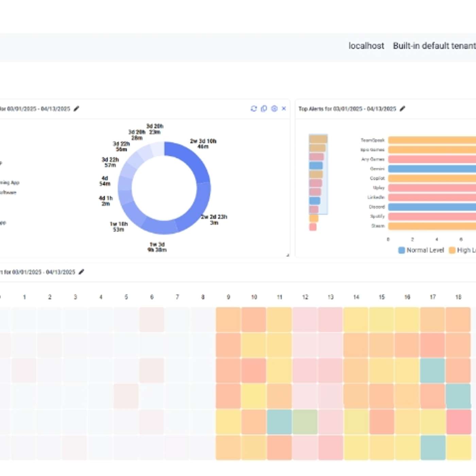The image size is (476, 476).
Task: Refresh the donut chart widget
Action: pyautogui.click(x=254, y=108)
